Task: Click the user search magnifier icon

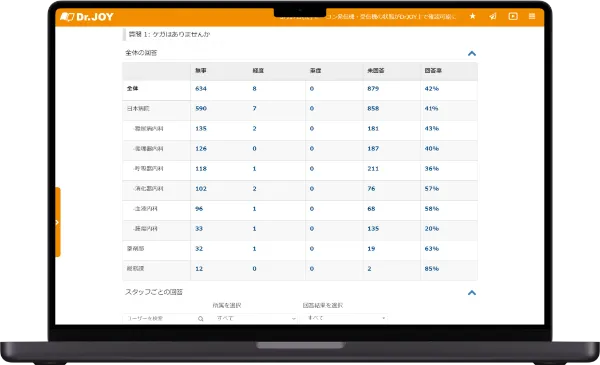Action: [201, 319]
